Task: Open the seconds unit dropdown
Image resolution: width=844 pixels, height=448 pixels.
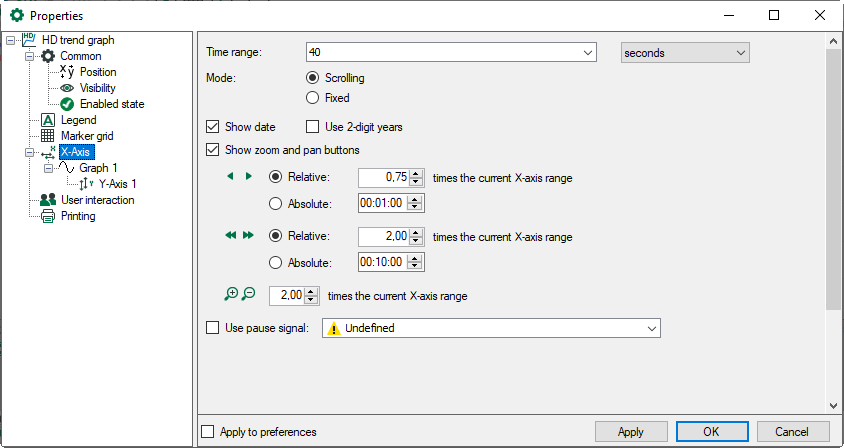Action: (740, 52)
